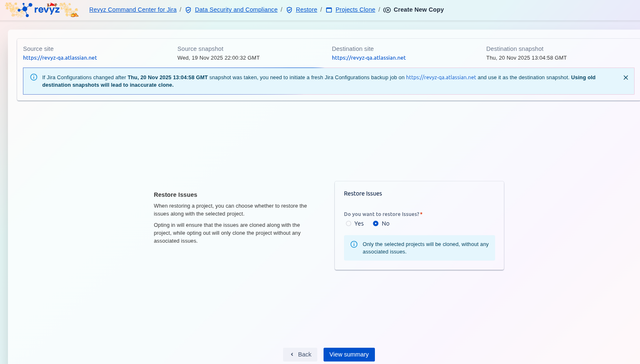Click shield icon next to Restore breadcrumb
Viewport: 640px width, 364px height.
point(289,10)
